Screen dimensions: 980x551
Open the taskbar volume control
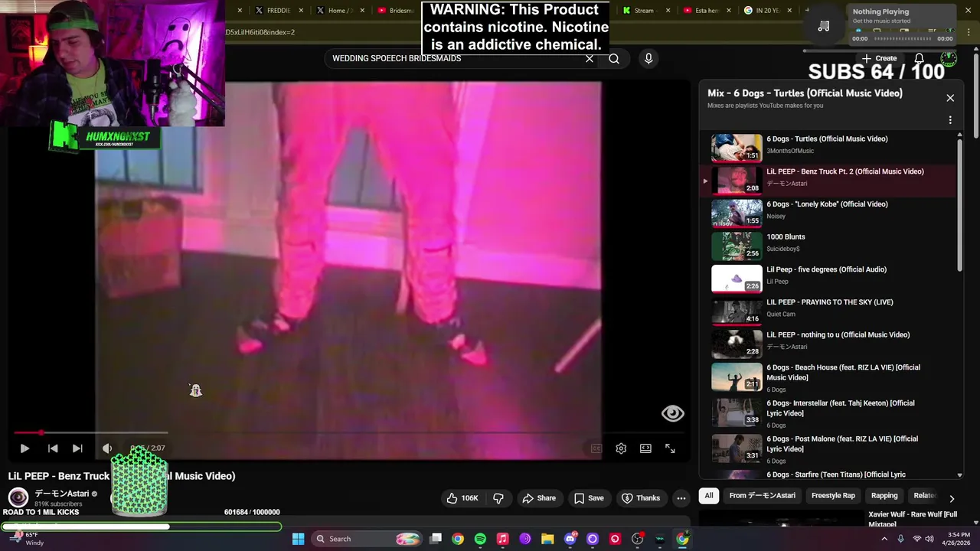tap(929, 539)
